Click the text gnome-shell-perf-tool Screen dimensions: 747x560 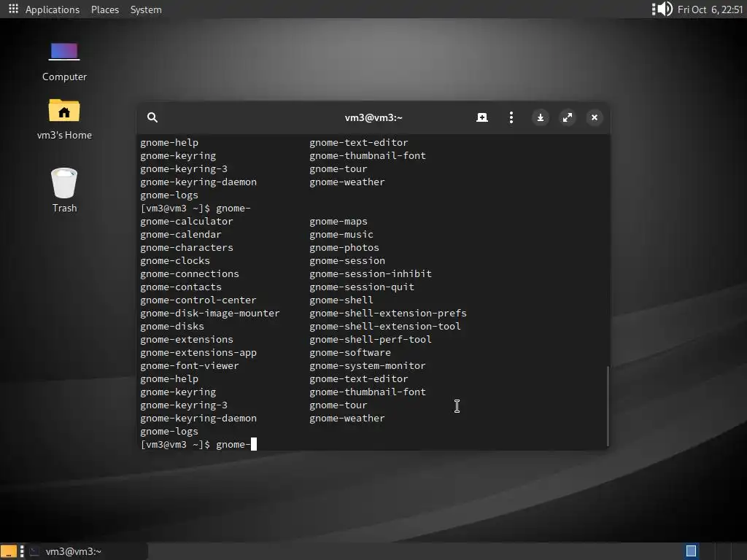point(370,340)
